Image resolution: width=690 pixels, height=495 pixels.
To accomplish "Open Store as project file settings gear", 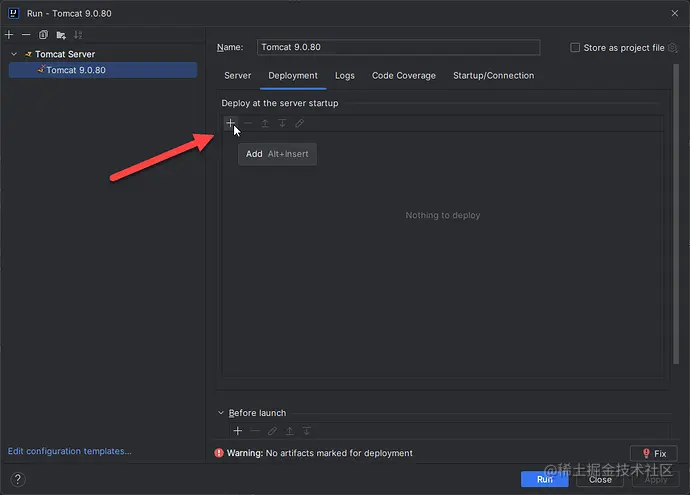I will click(x=672, y=48).
